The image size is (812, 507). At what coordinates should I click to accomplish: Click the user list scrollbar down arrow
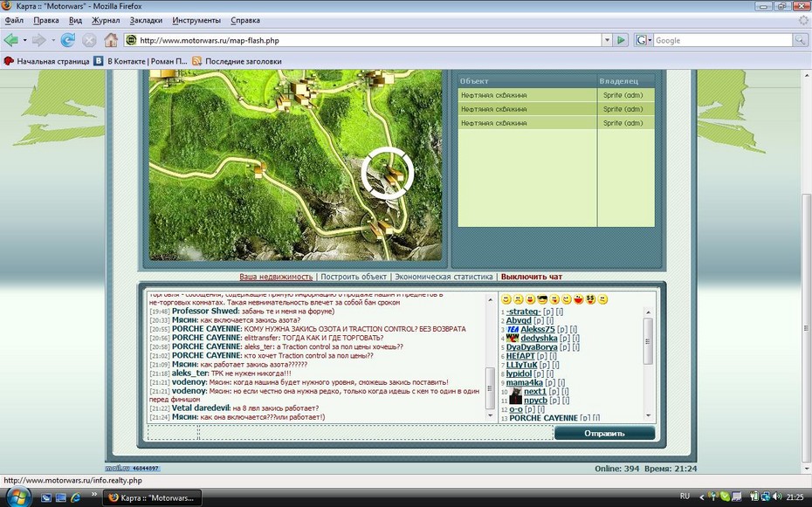648,415
